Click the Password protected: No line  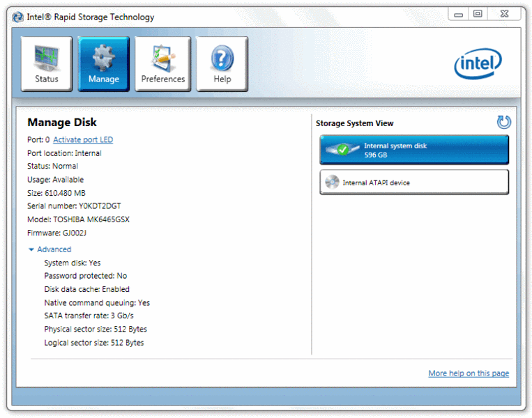(x=86, y=276)
